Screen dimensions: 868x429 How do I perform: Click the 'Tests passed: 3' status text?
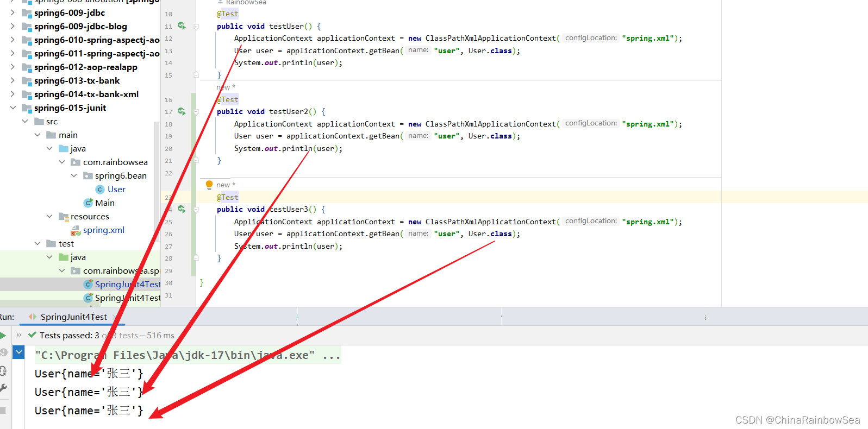coord(70,336)
